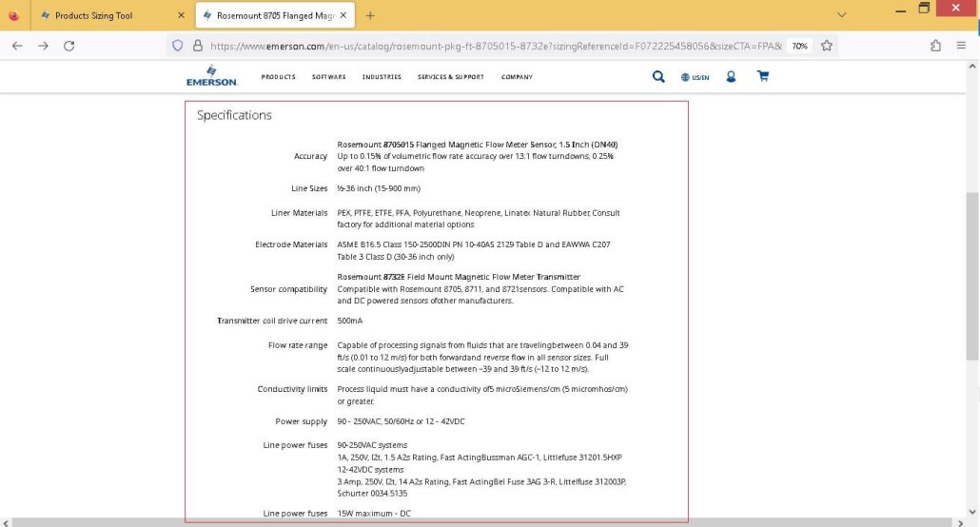Go forward to next page

[x=43, y=46]
